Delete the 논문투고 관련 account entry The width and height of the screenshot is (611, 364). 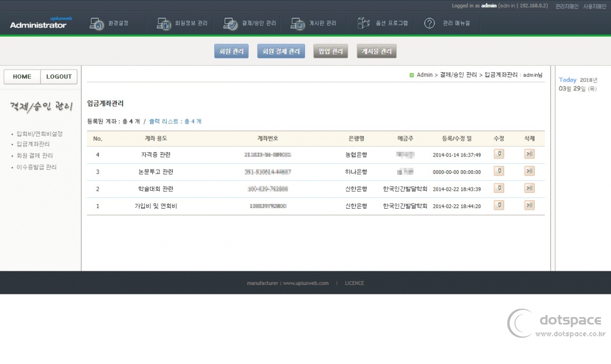(x=529, y=171)
